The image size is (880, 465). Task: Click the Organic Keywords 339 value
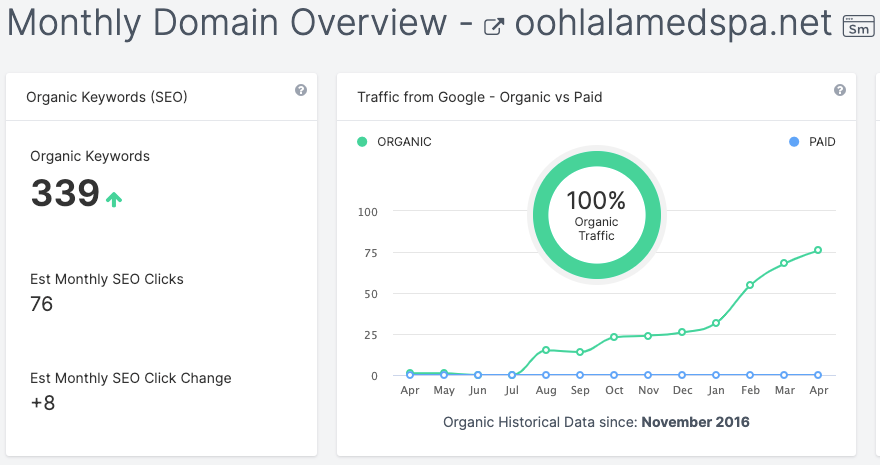coord(65,193)
